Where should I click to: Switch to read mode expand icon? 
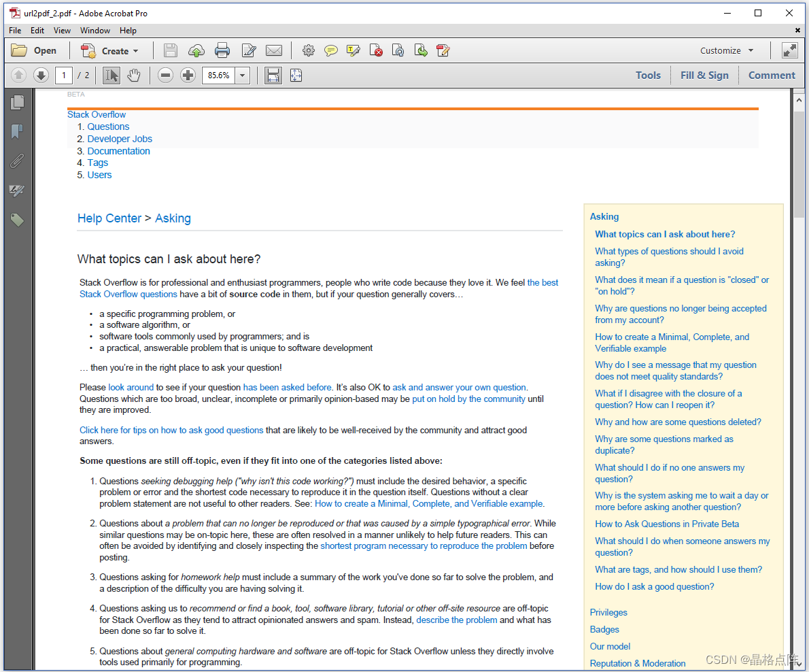pos(790,50)
